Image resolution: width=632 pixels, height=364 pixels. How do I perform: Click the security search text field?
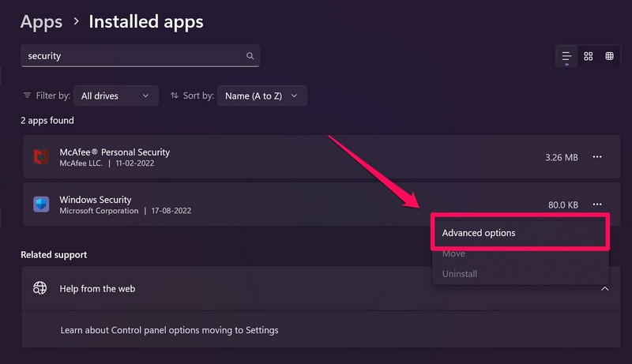click(x=134, y=56)
